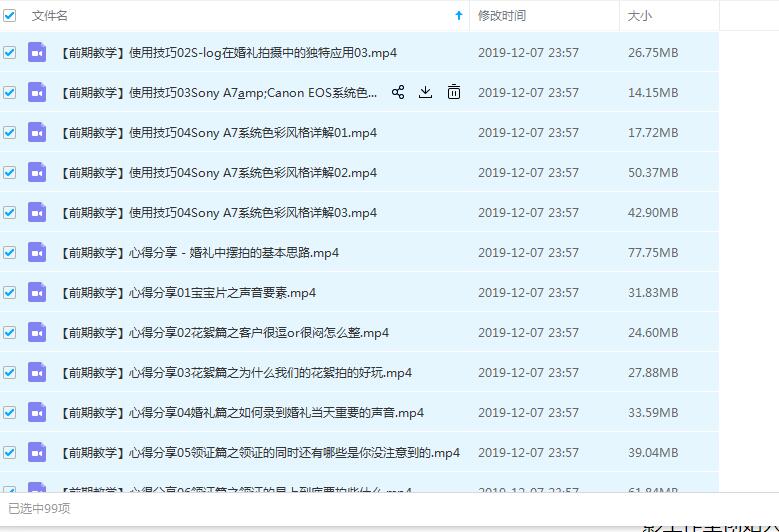This screenshot has height=532, width=779.
Task: Click video icon for 心得分享01宝宝片 file
Action: [37, 292]
